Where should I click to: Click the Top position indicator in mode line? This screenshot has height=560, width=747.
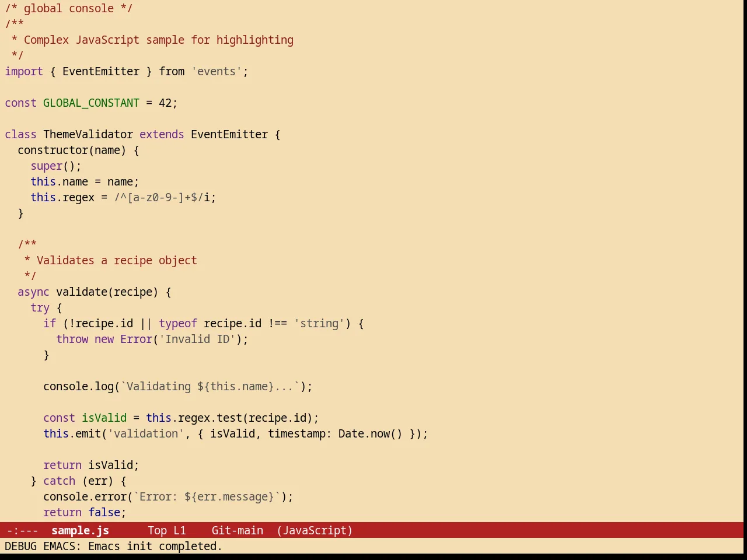157,530
